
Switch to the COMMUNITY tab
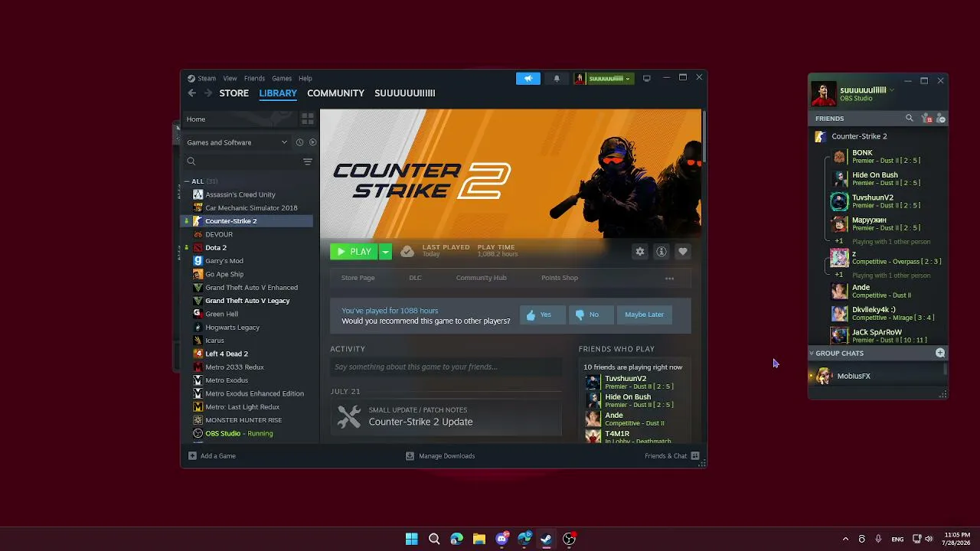click(335, 93)
